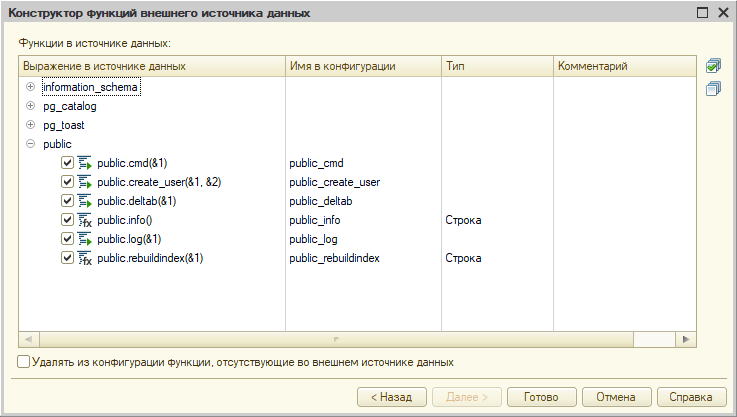The image size is (737, 417).
Task: Select the pg_toast tree item
Action: pos(64,125)
